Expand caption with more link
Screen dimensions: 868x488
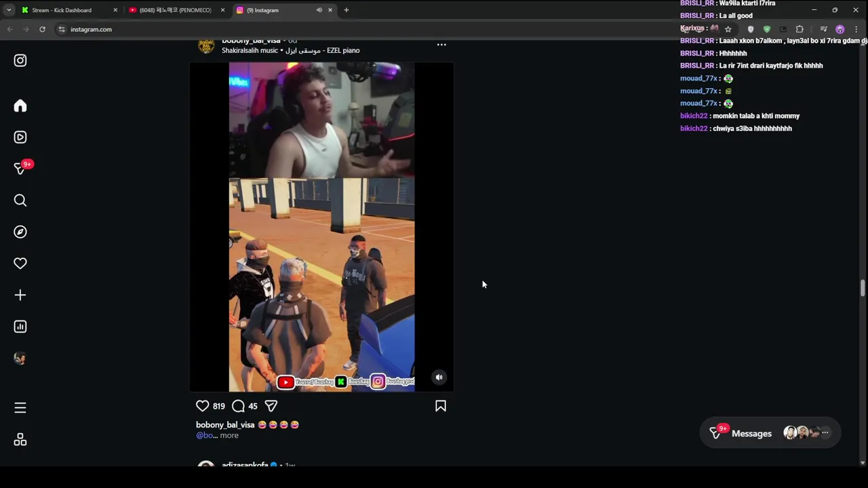(x=229, y=436)
